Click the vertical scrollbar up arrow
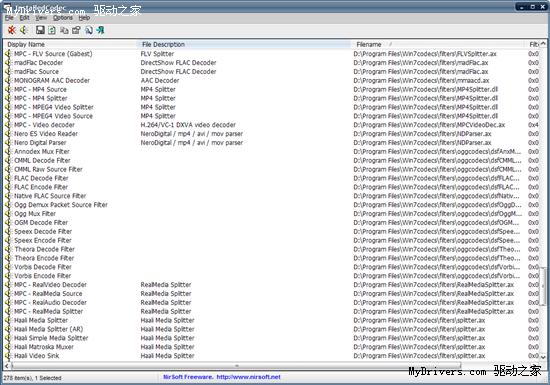Screen dimensions: 550x385 point(543,44)
